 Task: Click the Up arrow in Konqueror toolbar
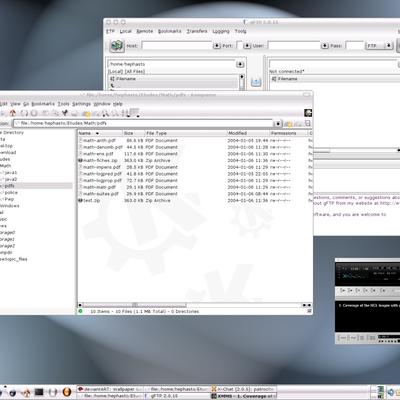(x=13, y=113)
